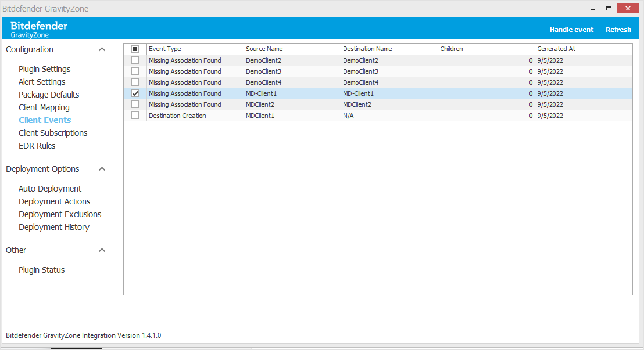The height and width of the screenshot is (350, 644).
Task: Open Client Mapping
Action: coord(44,107)
